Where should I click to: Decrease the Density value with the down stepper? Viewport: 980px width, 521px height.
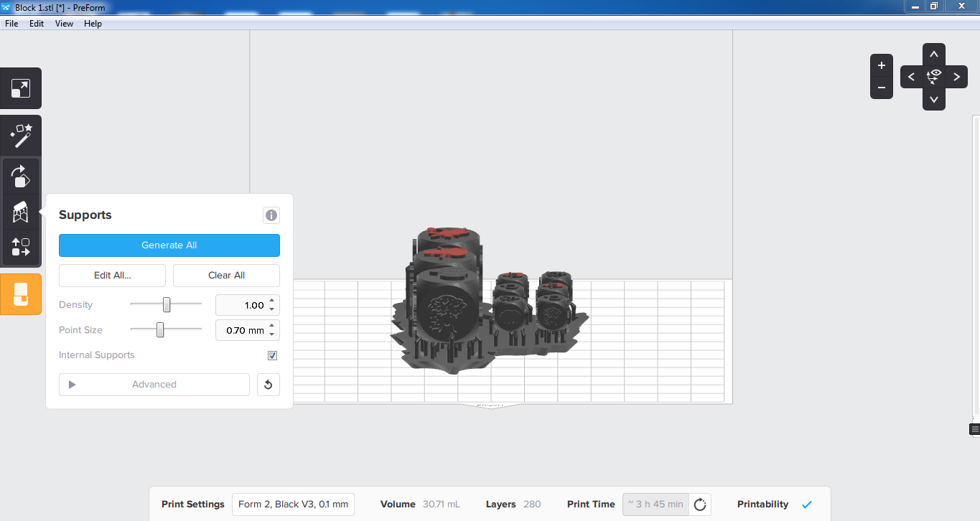pos(272,309)
